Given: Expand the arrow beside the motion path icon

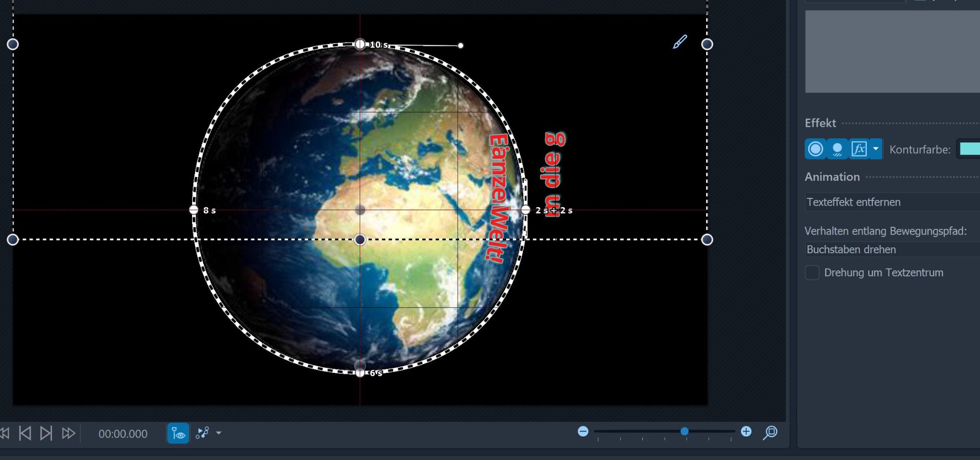Looking at the screenshot, I should [x=219, y=433].
